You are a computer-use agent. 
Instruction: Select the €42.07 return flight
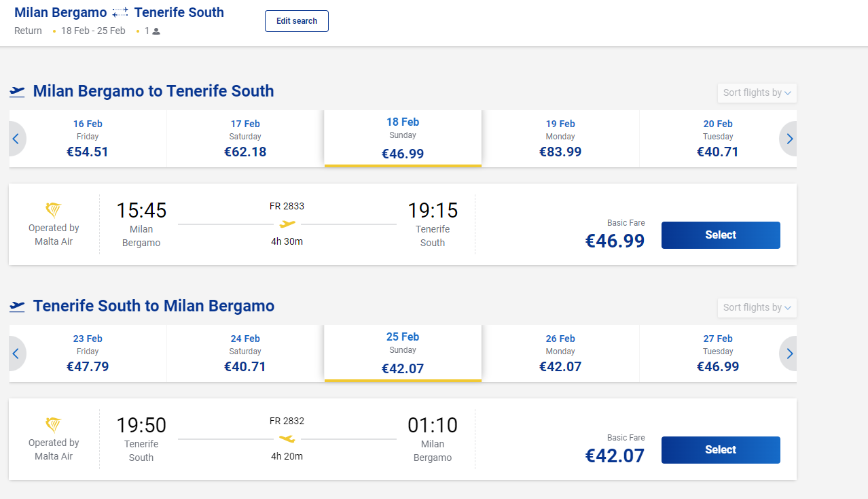721,450
